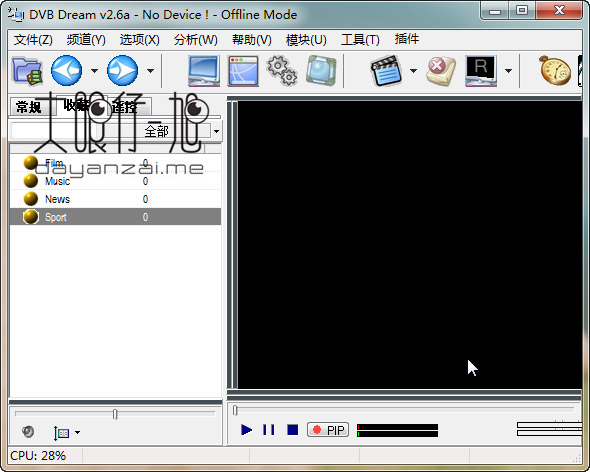590x472 pixels.
Task: Open the stopwatch timer icon
Action: (x=555, y=70)
